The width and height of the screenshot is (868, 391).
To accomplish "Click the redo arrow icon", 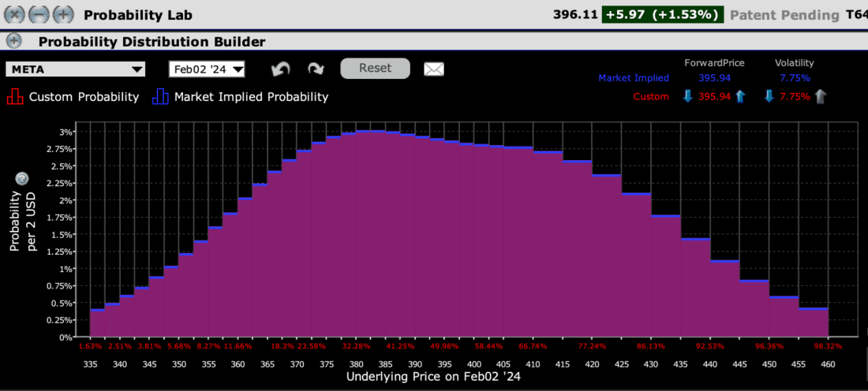I will click(x=316, y=69).
